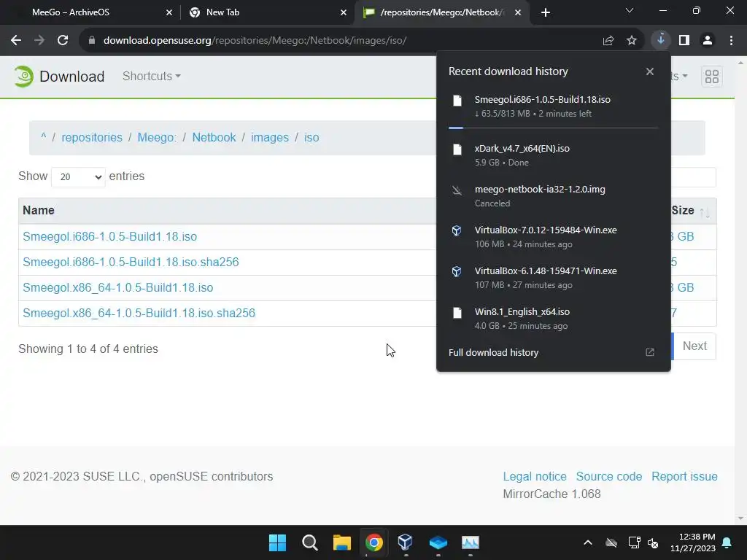Open File Explorer from taskbar
Image resolution: width=747 pixels, height=560 pixels.
(341, 542)
